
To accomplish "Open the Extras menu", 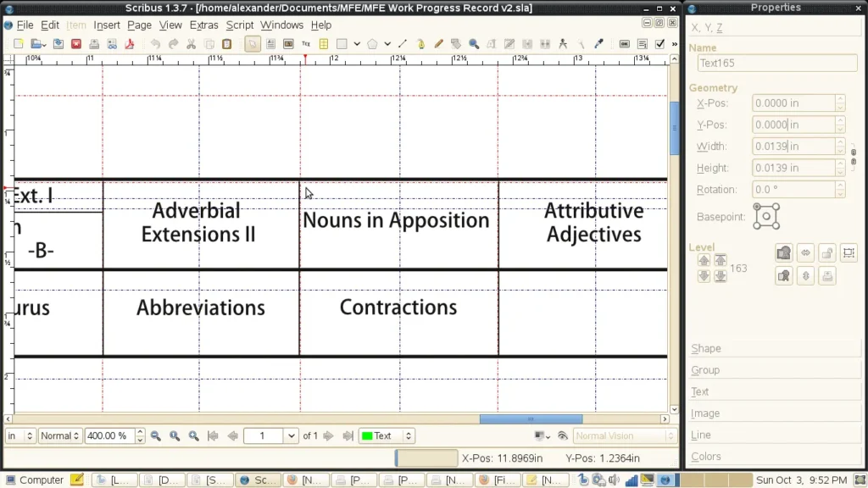I will point(203,25).
